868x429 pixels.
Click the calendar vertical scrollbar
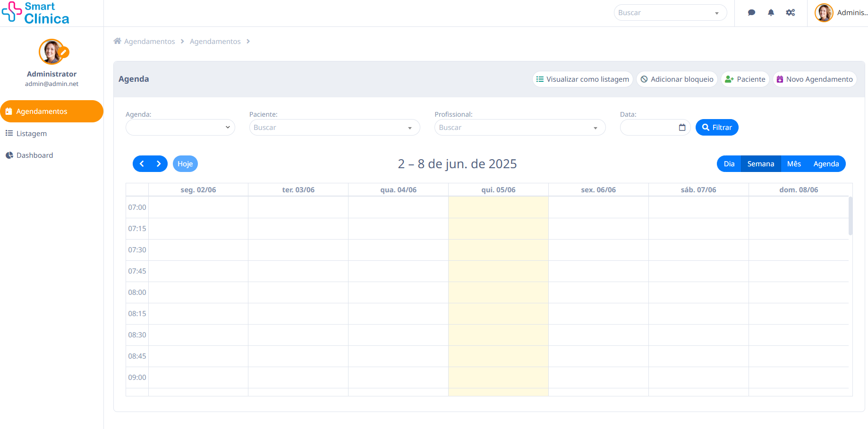[850, 216]
